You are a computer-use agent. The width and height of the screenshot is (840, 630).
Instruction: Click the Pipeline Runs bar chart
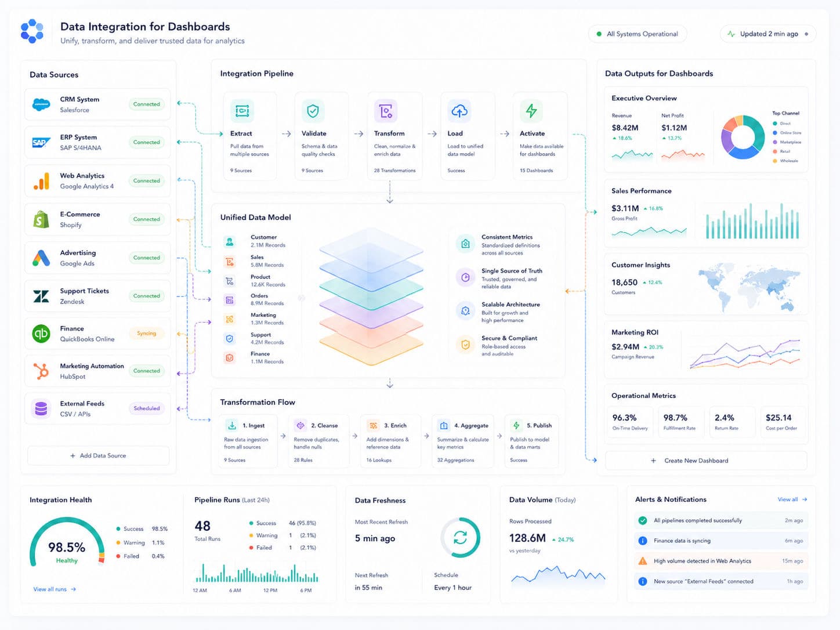click(256, 573)
